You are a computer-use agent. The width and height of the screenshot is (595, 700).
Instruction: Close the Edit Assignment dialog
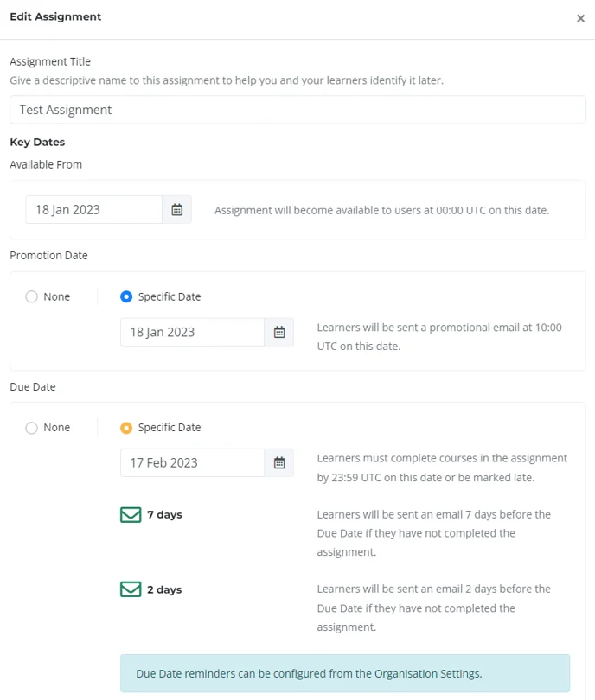(x=580, y=18)
